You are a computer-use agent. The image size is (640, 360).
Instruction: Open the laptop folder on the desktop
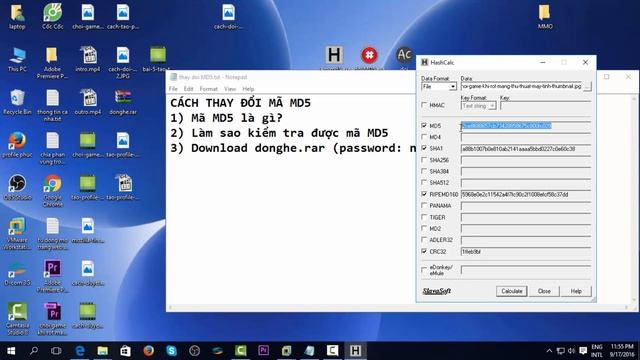coord(17,16)
